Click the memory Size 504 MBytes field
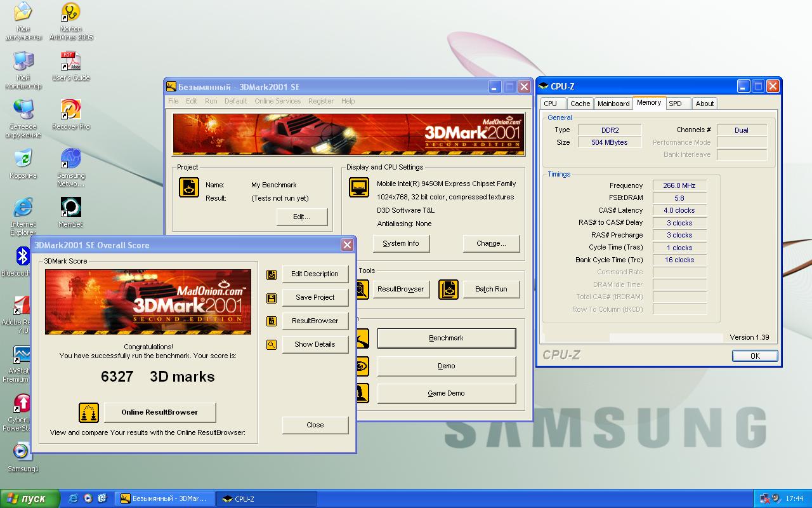The height and width of the screenshot is (508, 812). (610, 142)
